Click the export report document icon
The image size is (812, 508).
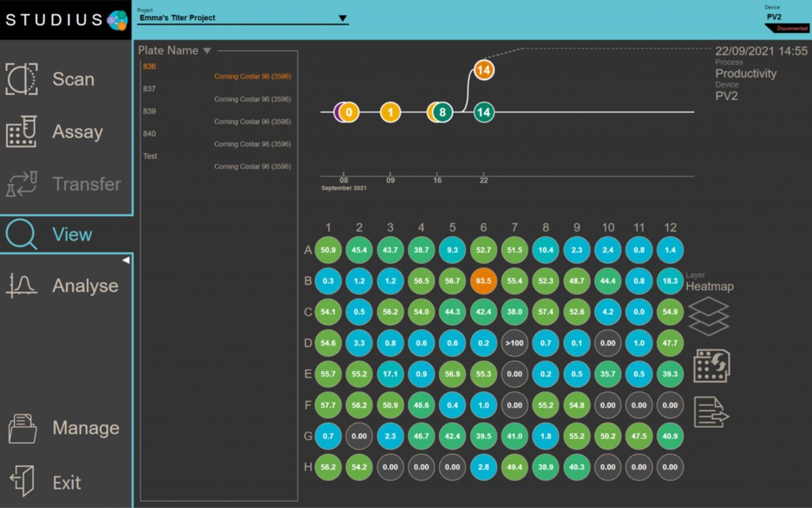coord(711,412)
